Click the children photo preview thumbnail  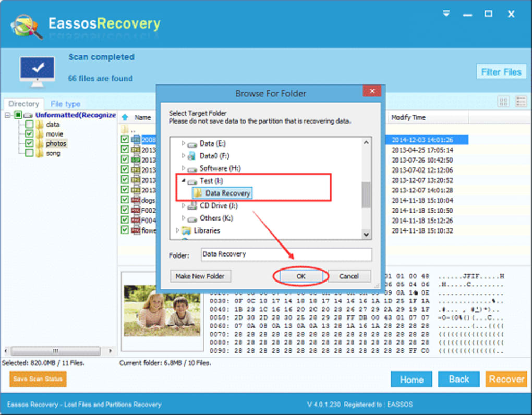(162, 311)
